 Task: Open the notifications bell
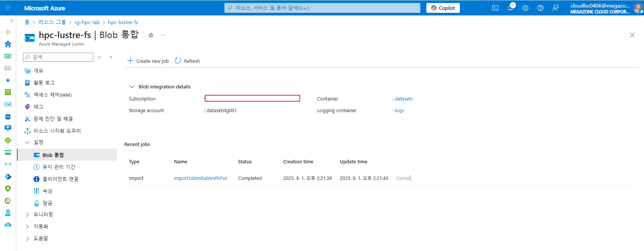[510, 8]
